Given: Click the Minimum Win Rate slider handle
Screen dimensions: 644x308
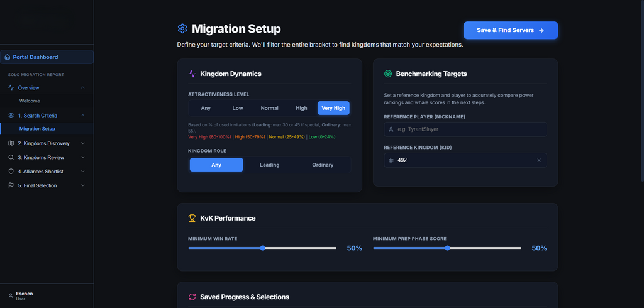Looking at the screenshot, I should [263, 248].
